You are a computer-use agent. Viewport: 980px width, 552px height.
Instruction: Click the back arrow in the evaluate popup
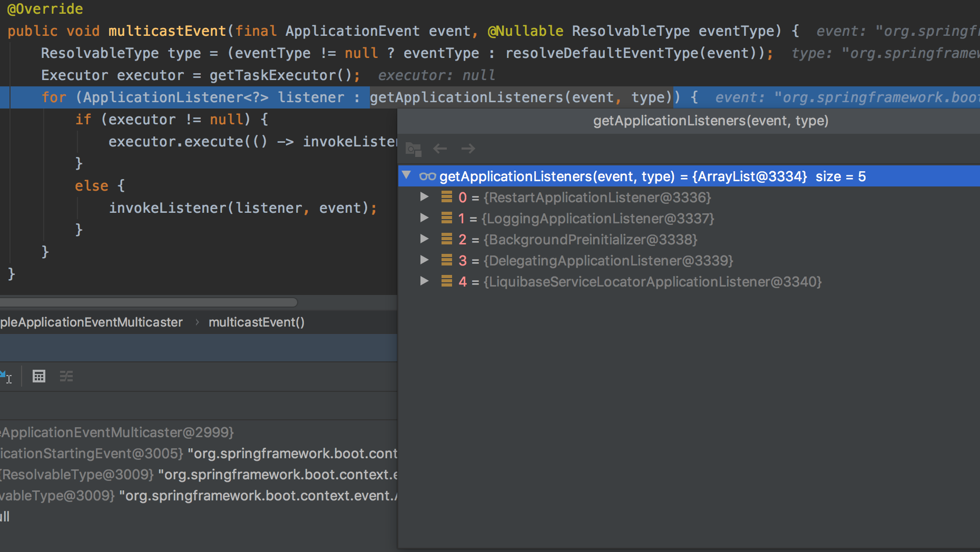(x=440, y=149)
